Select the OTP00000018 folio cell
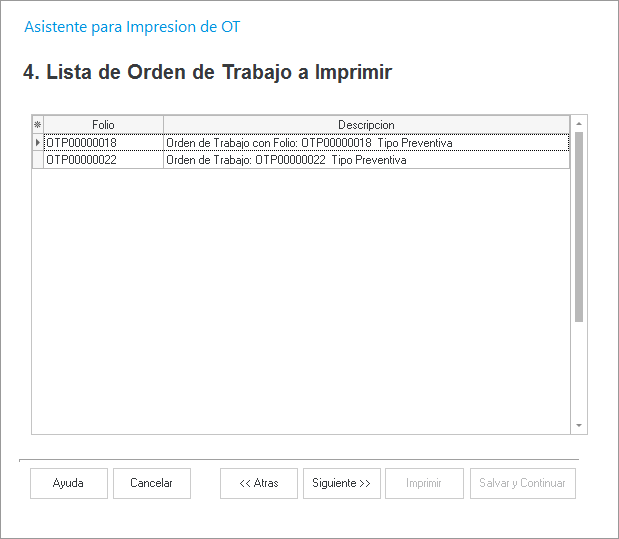The height and width of the screenshot is (539, 619). point(103,143)
